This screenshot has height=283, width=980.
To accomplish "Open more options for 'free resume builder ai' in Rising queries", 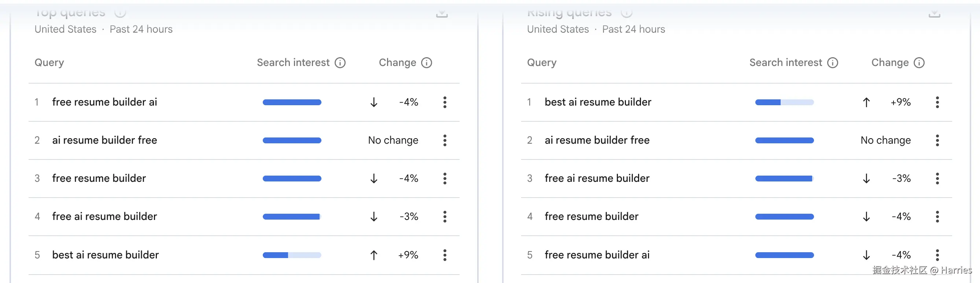I will point(937,255).
